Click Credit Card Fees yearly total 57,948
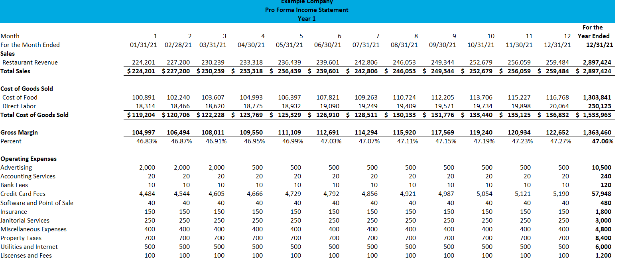644x258 pixels. point(601,194)
